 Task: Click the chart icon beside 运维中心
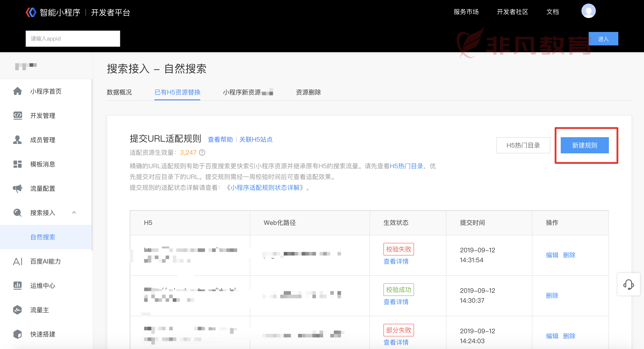[x=18, y=285]
